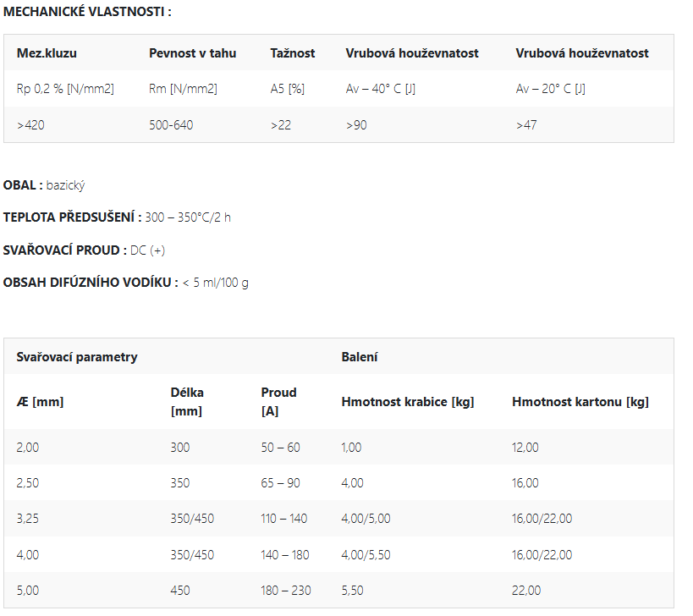Select the "Hmotnost kartonu [kg]" column header
Image resolution: width=693 pixels, height=616 pixels.
click(x=580, y=402)
